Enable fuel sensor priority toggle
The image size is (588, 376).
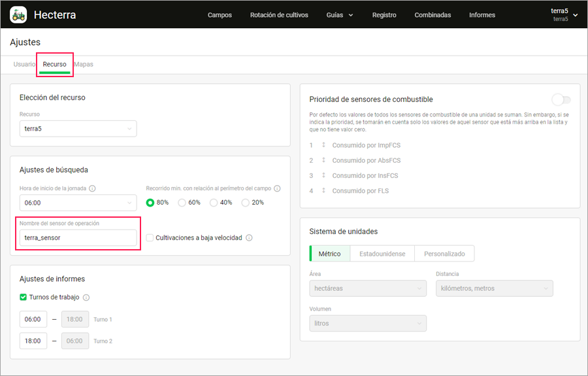tap(561, 99)
